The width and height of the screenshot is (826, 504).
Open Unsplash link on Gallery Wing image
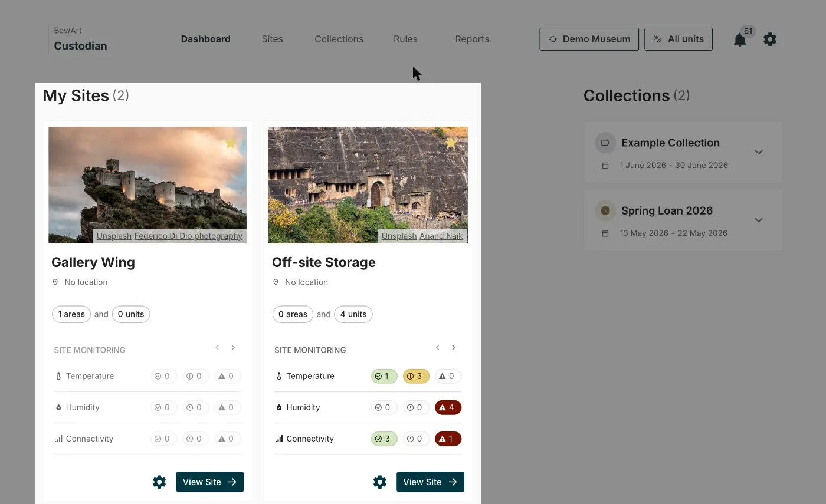click(x=114, y=236)
